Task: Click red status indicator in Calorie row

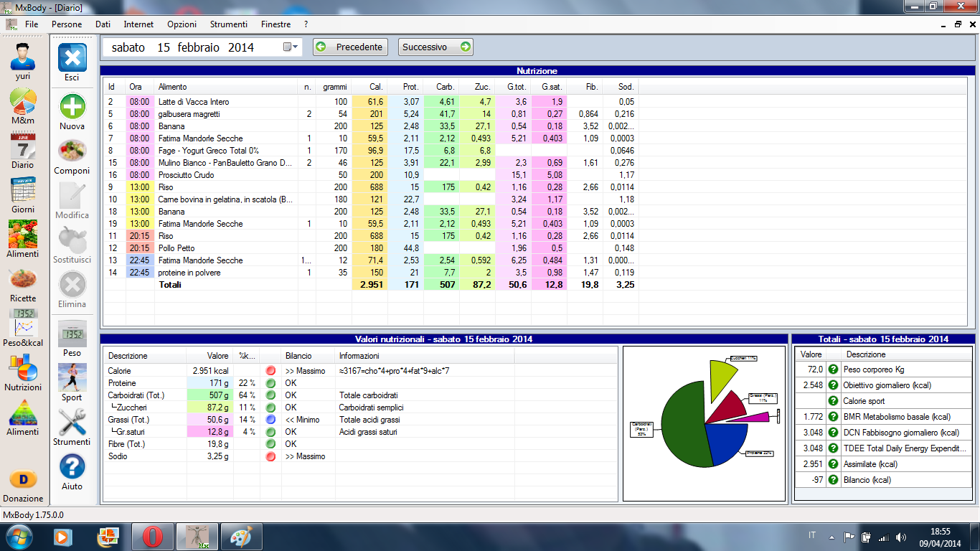Action: 270,371
